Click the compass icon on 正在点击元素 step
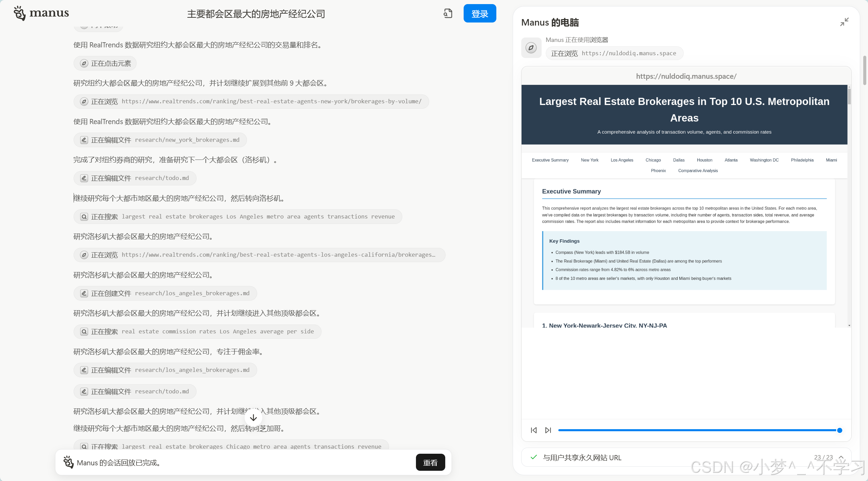The width and height of the screenshot is (868, 481). point(84,63)
